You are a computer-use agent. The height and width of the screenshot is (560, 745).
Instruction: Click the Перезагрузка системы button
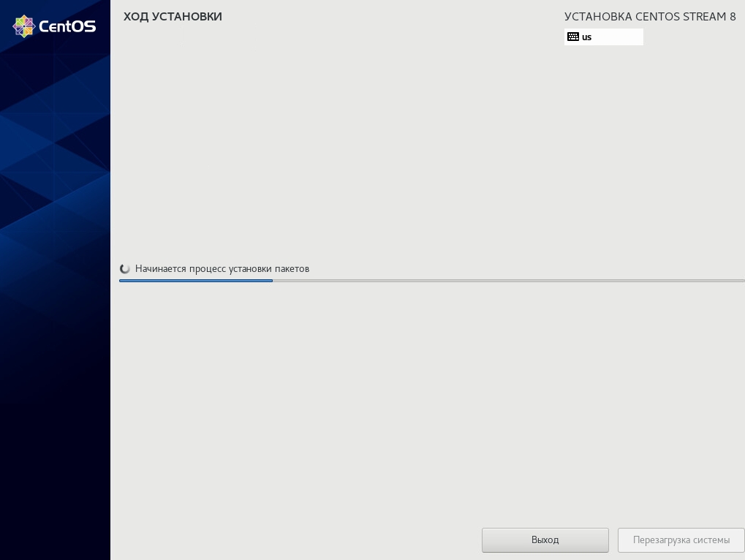point(681,540)
